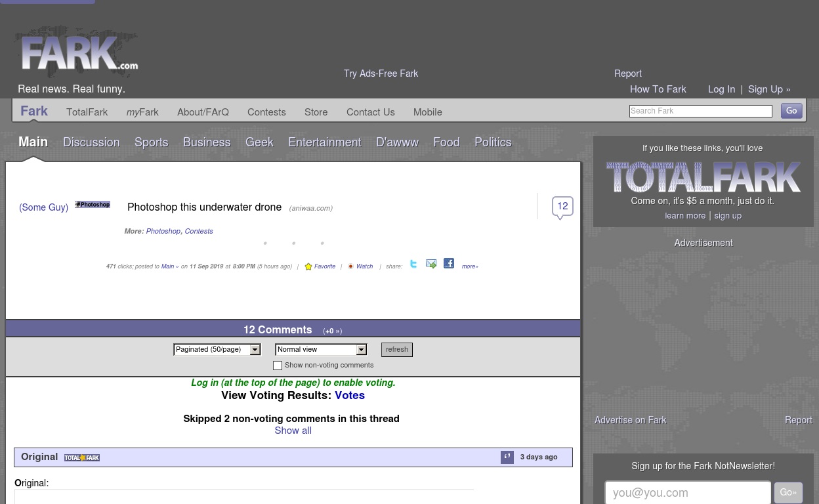Image resolution: width=819 pixels, height=504 pixels.
Task: Click the (aniwaa.com) source text
Action: [311, 208]
